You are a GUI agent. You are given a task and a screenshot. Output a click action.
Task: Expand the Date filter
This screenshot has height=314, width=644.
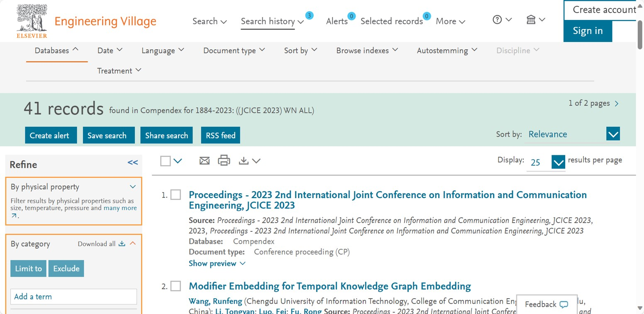click(x=110, y=50)
